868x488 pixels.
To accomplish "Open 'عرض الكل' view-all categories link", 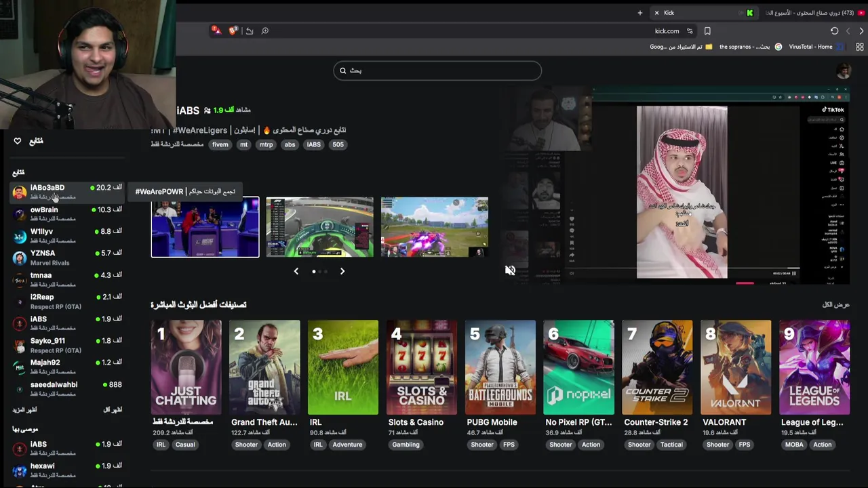I will (835, 305).
